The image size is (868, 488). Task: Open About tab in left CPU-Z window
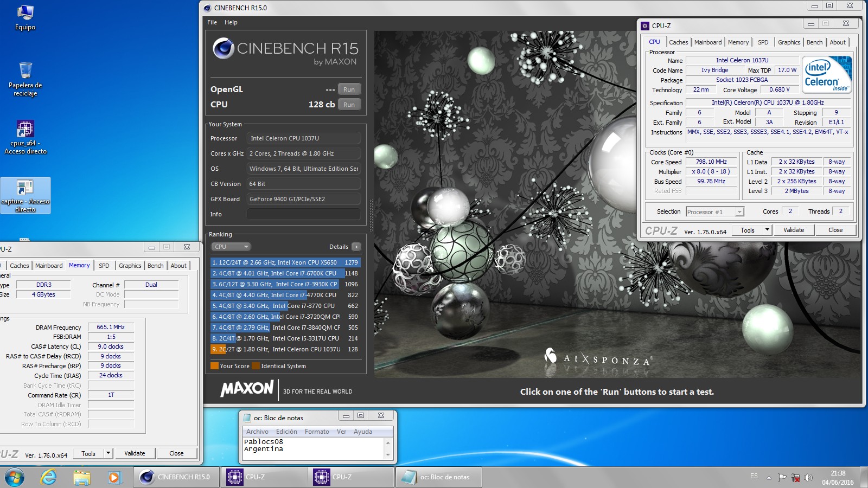178,266
